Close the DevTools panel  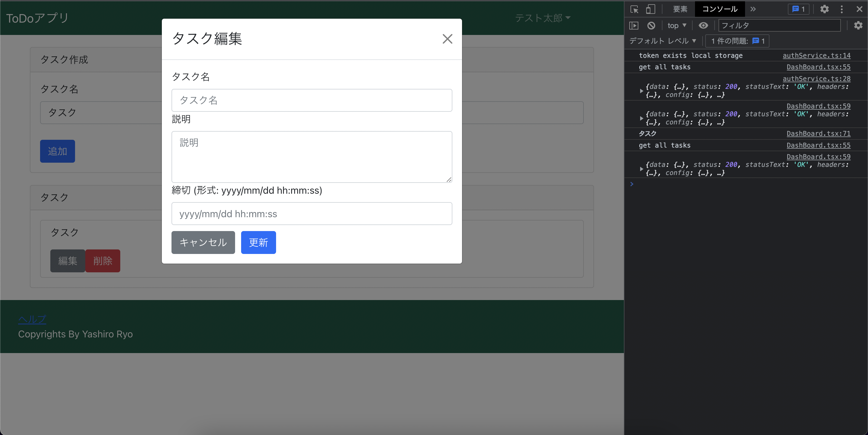859,9
